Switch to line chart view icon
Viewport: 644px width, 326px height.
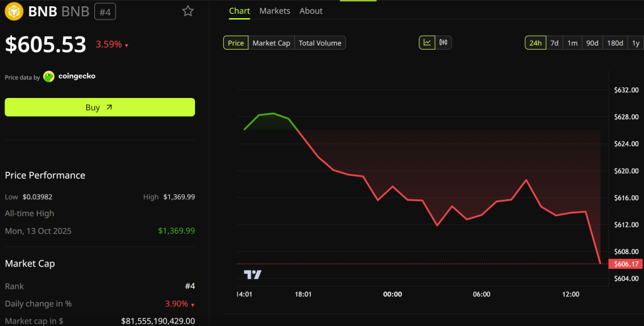pyautogui.click(x=427, y=43)
